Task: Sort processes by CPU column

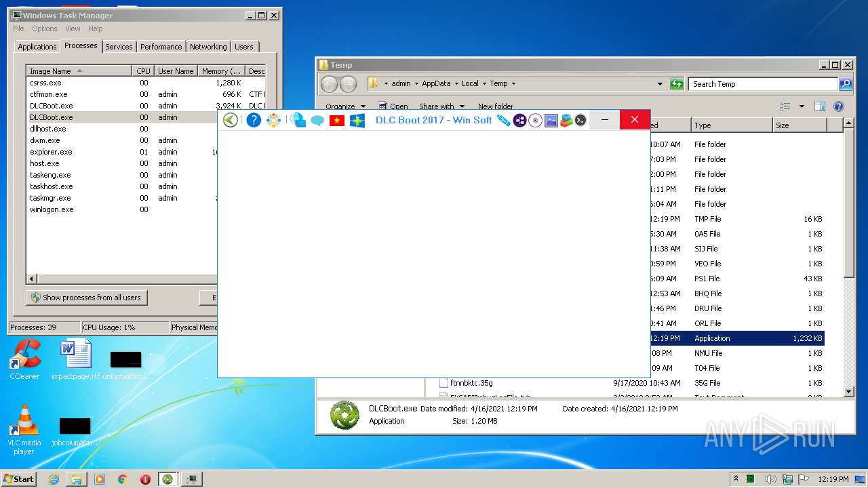Action: click(143, 70)
